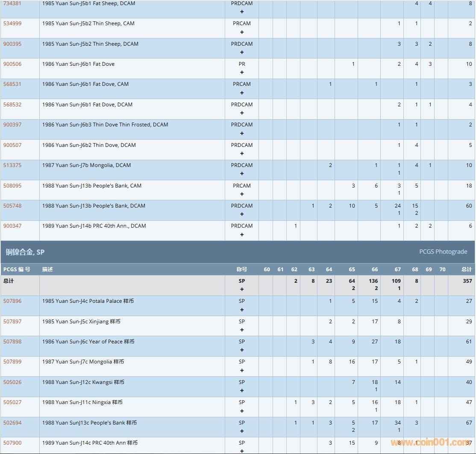
Task: Click the 描述 column header
Action: (47, 269)
